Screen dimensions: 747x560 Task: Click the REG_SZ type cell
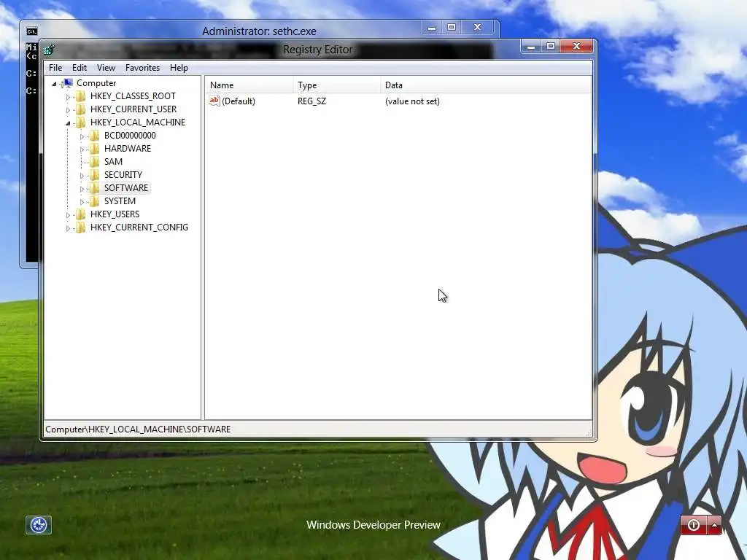[x=312, y=101]
